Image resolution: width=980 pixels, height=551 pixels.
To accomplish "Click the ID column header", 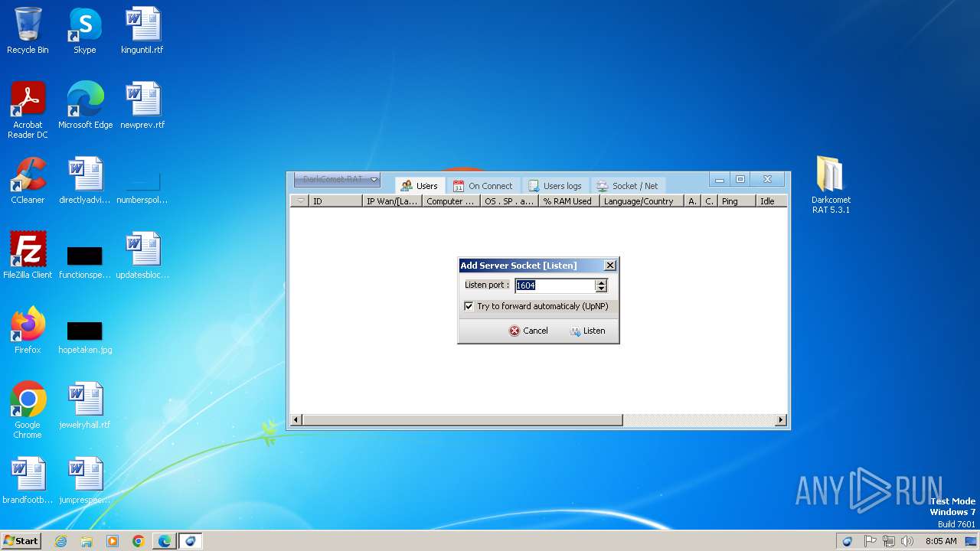I will point(335,201).
